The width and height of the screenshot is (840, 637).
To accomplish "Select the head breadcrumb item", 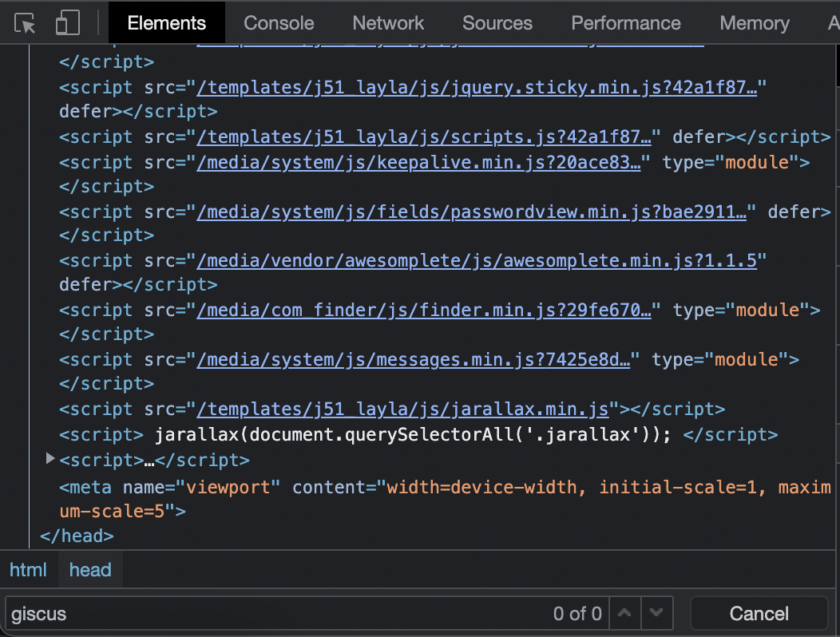I will click(90, 569).
